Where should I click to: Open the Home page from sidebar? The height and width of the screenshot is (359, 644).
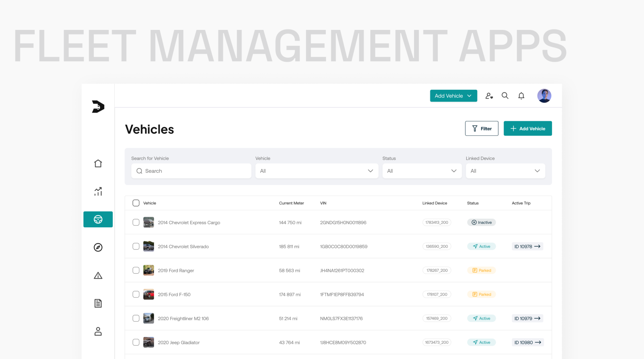(x=98, y=163)
